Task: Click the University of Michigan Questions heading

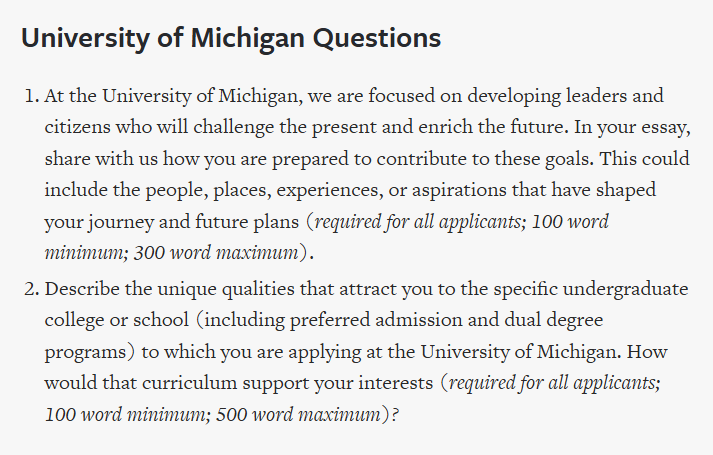Action: 231,38
